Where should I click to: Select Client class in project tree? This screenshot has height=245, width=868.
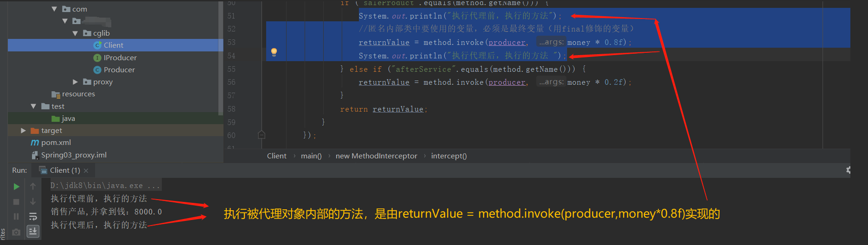pos(113,45)
